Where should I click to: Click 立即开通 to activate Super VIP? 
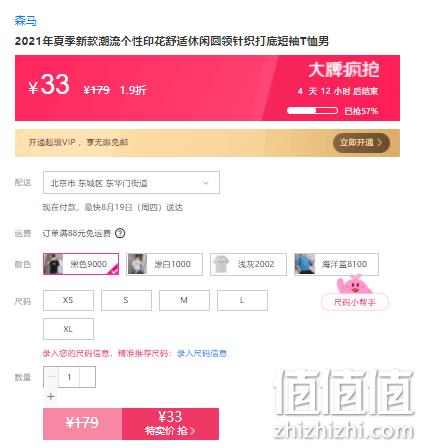[361, 143]
